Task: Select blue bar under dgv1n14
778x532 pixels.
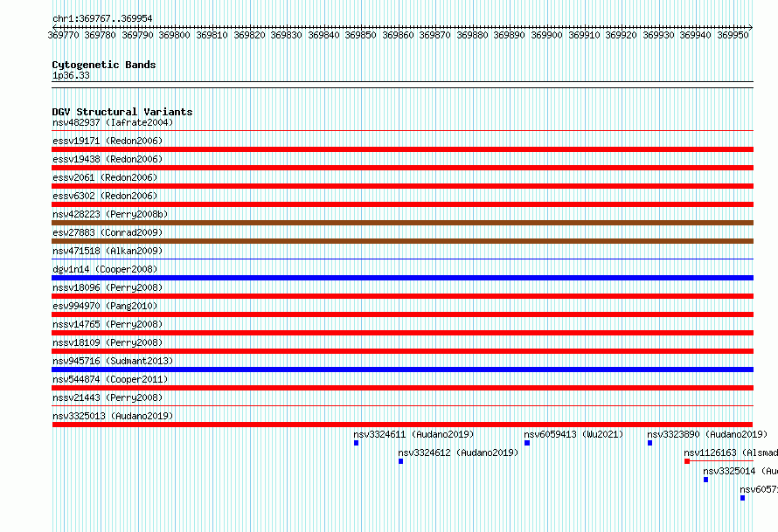Action: tap(402, 278)
